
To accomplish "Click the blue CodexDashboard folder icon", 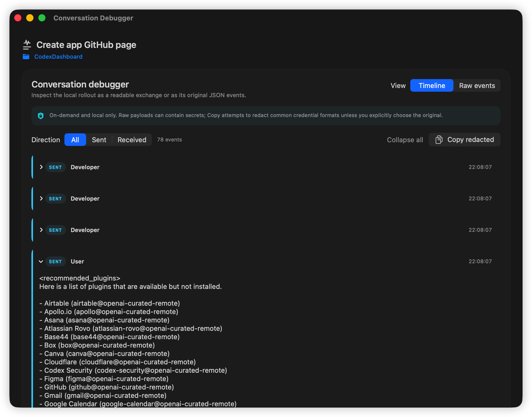I will click(26, 57).
